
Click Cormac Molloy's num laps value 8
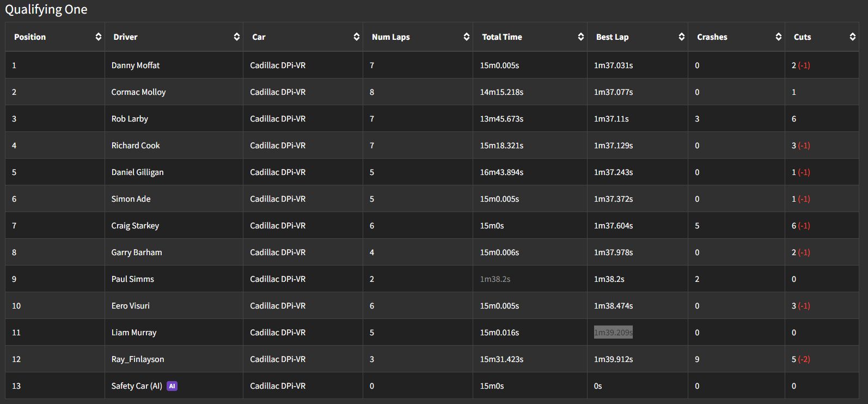[x=372, y=92]
